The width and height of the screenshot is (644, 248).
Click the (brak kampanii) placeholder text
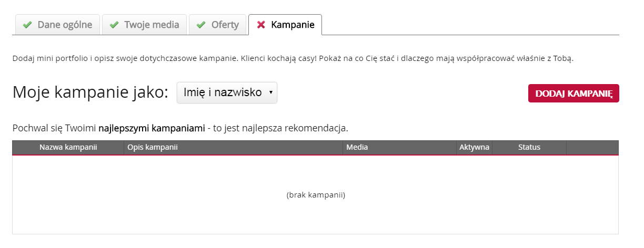click(x=316, y=195)
